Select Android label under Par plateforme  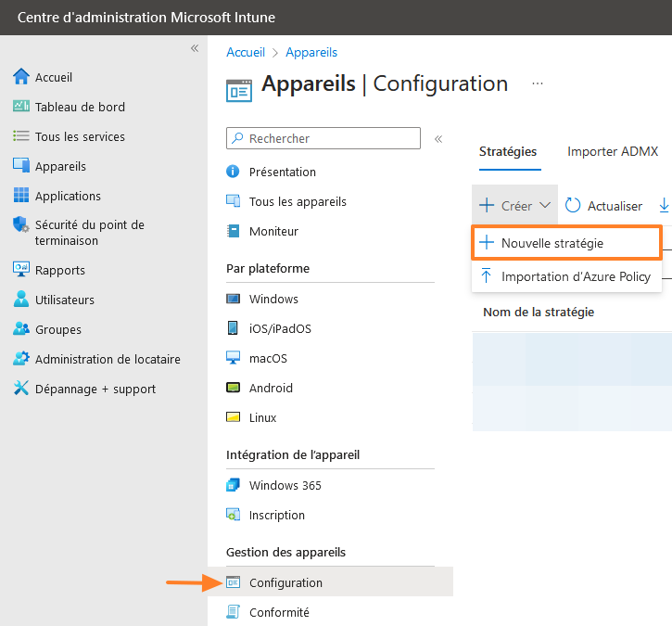click(271, 388)
